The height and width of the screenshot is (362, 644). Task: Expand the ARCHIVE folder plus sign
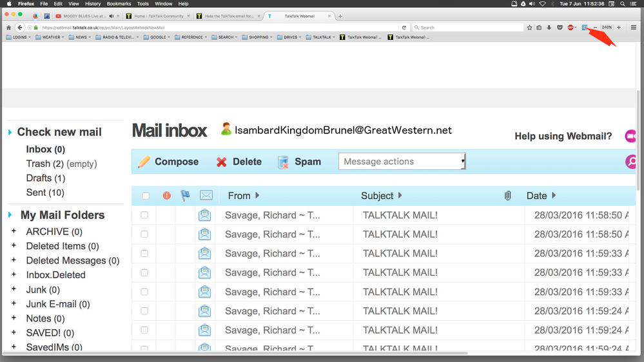14,231
